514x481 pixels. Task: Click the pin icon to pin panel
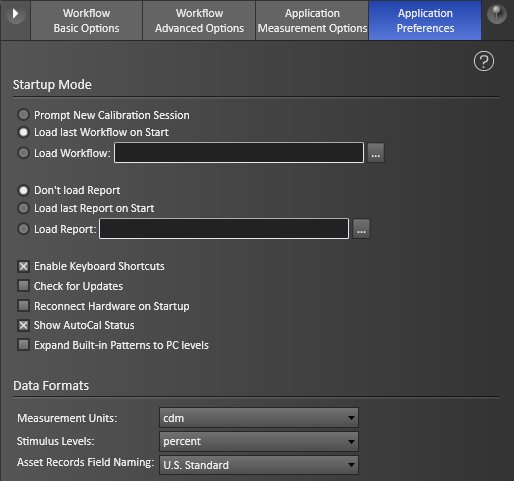point(497,14)
